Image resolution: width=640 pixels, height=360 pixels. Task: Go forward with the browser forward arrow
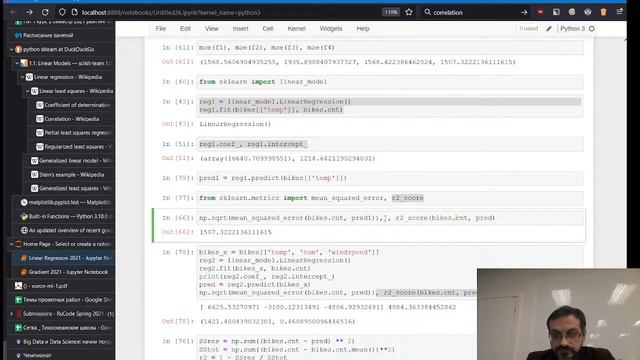[29, 12]
